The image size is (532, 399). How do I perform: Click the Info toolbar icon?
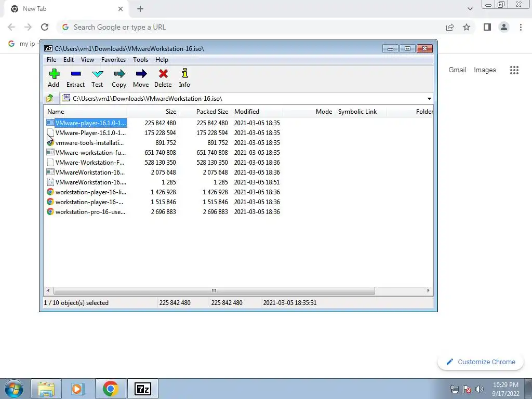[185, 73]
